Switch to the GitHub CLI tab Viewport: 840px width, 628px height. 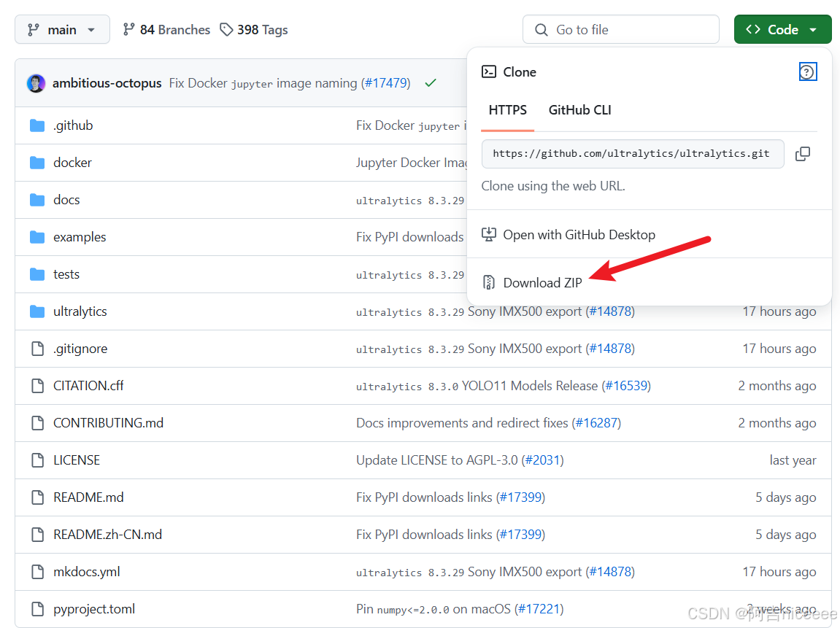pos(579,110)
